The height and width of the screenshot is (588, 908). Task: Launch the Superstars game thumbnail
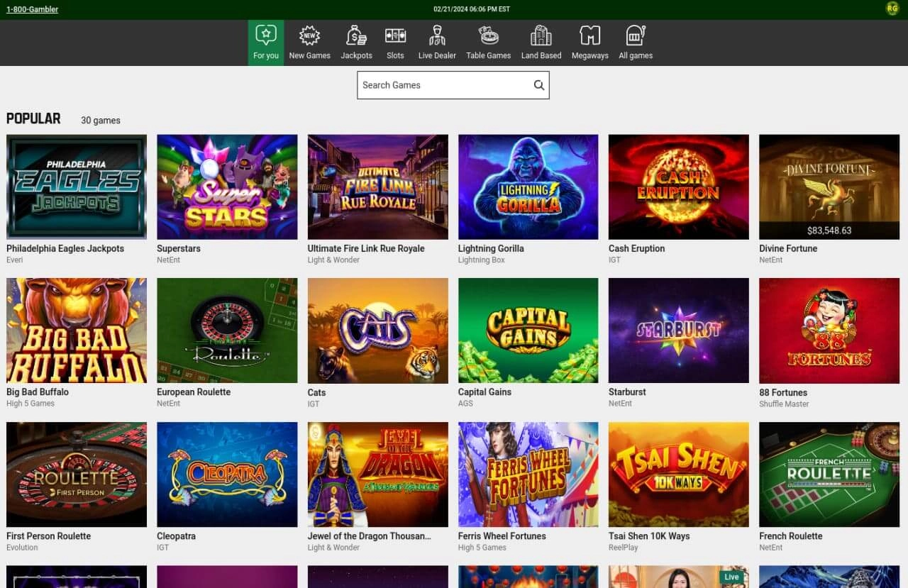pyautogui.click(x=227, y=187)
